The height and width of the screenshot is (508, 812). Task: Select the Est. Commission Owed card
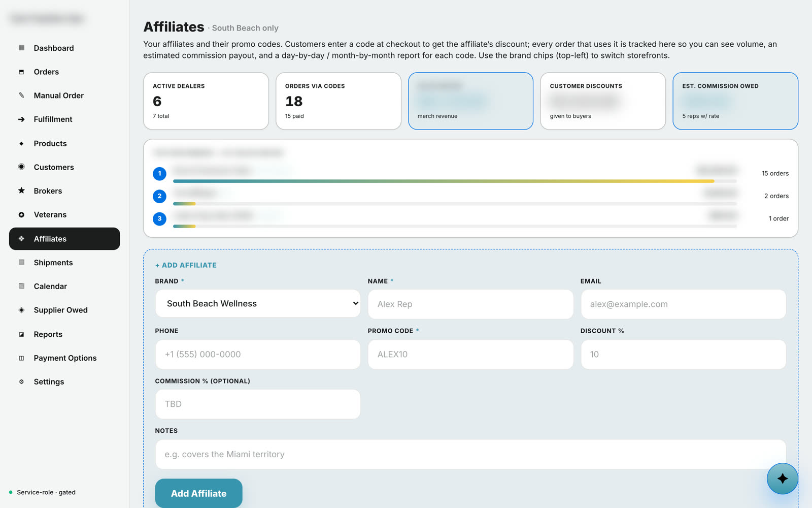[735, 101]
